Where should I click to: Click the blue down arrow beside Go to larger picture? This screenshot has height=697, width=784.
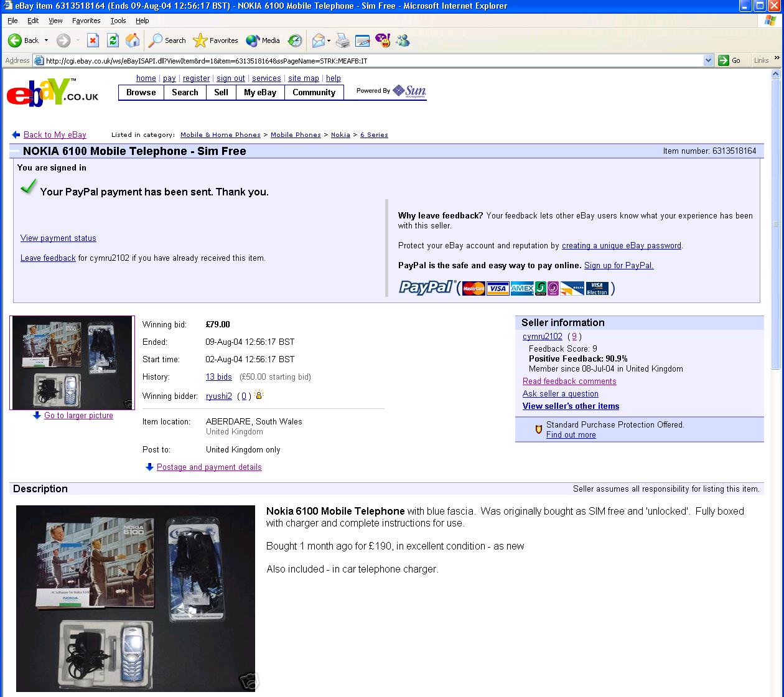[x=37, y=415]
